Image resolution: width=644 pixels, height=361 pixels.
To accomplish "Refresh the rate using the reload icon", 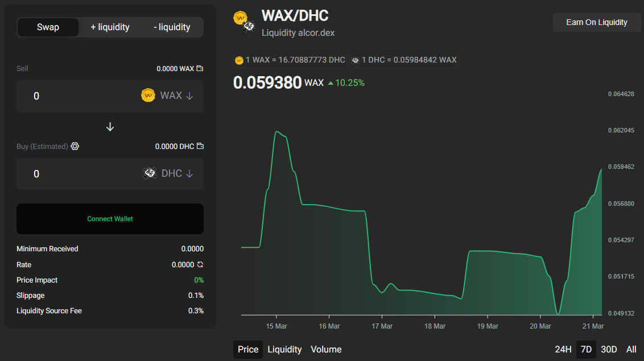I will (x=200, y=264).
